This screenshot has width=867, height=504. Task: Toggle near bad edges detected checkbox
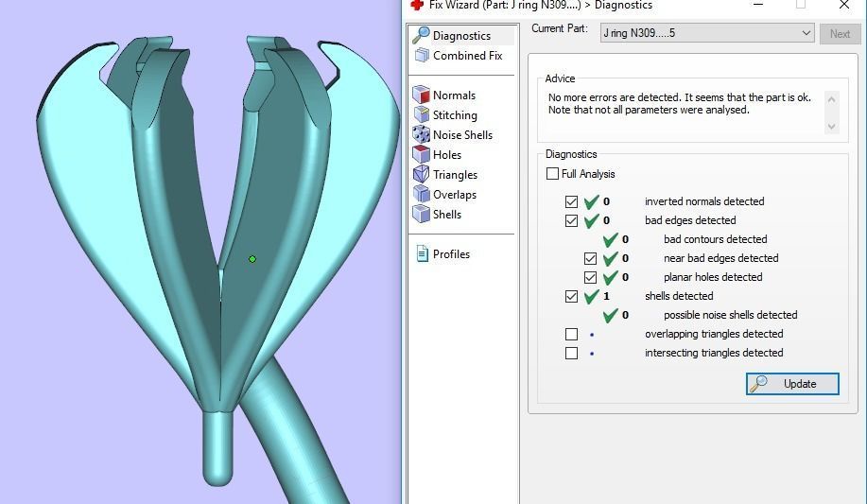[590, 258]
